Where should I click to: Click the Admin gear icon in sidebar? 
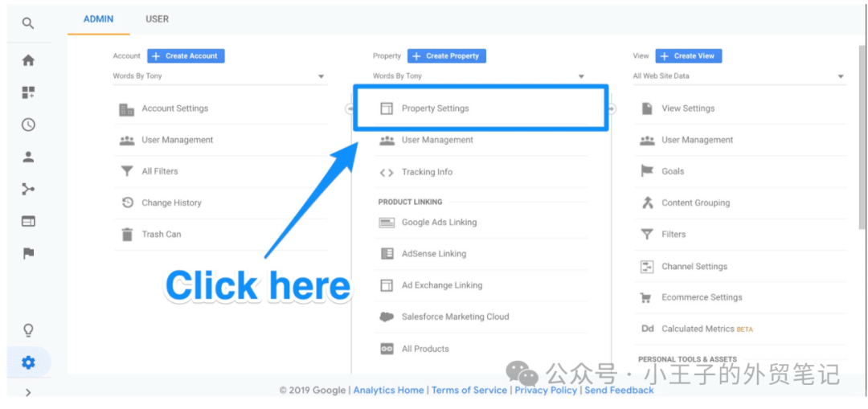(x=27, y=362)
